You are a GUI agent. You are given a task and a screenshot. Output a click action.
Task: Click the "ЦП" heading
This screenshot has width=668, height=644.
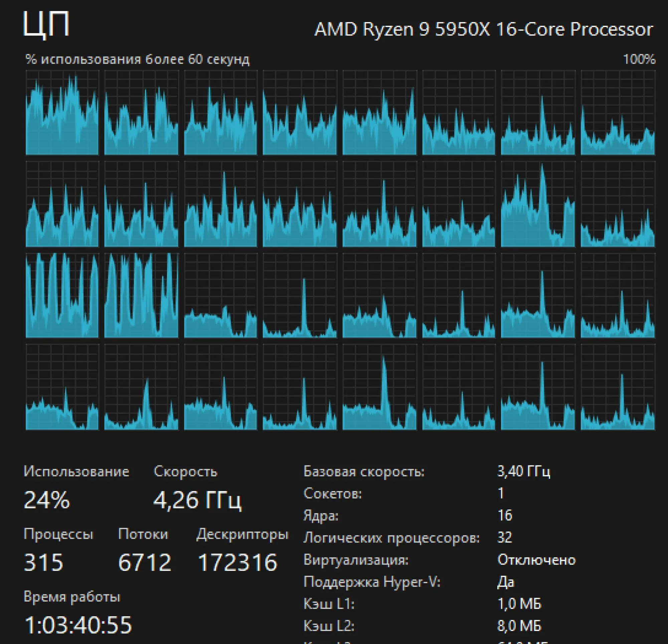pyautogui.click(x=46, y=25)
